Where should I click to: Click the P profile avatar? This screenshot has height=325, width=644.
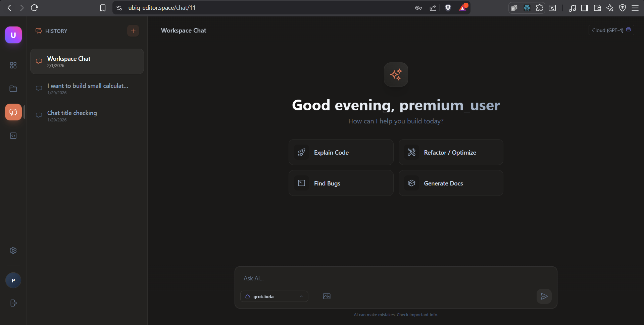(13, 280)
